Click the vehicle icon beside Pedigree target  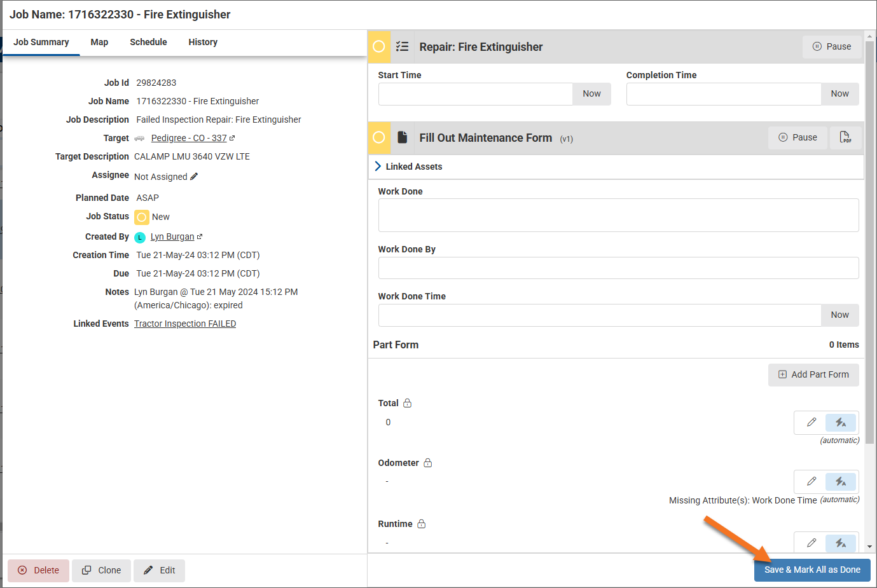(139, 138)
